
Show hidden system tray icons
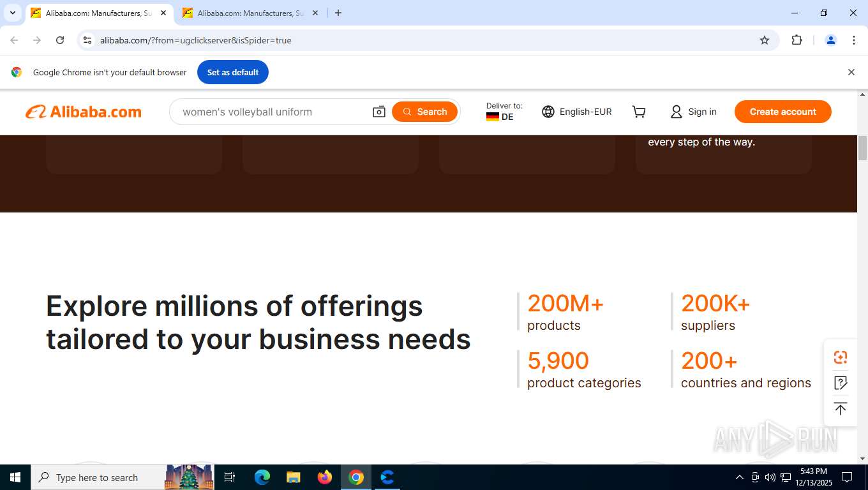740,477
